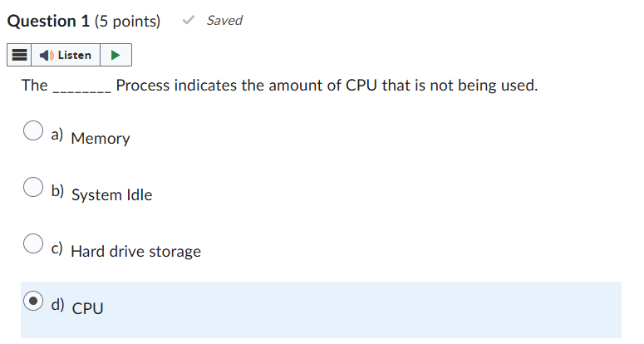Image resolution: width=644 pixels, height=344 pixels.
Task: Click the "Hard drive storage" answer text
Action: (x=135, y=251)
